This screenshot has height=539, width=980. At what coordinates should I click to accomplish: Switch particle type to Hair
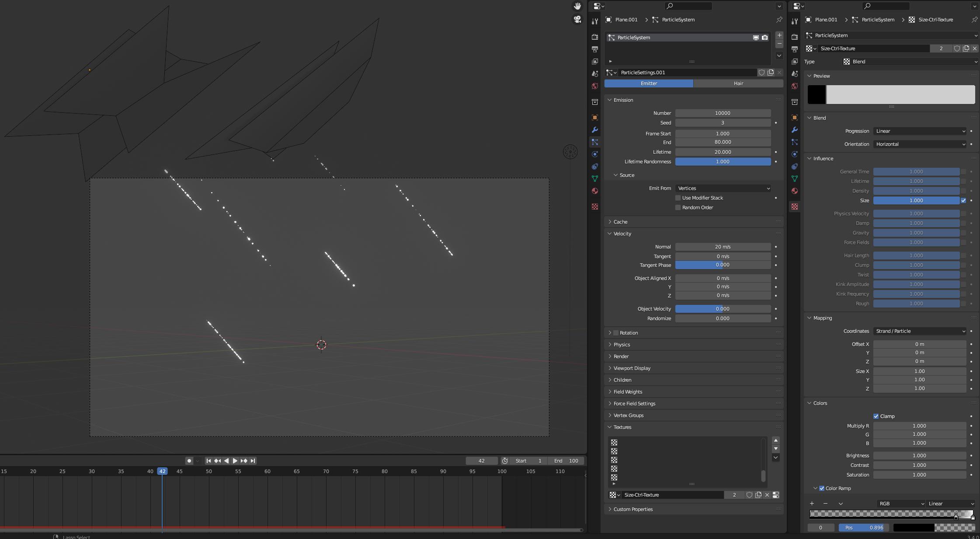point(738,83)
